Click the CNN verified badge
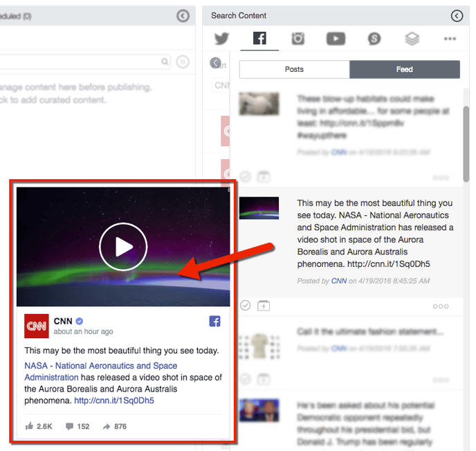Viewport: 476px width, 451px height. coord(80,321)
